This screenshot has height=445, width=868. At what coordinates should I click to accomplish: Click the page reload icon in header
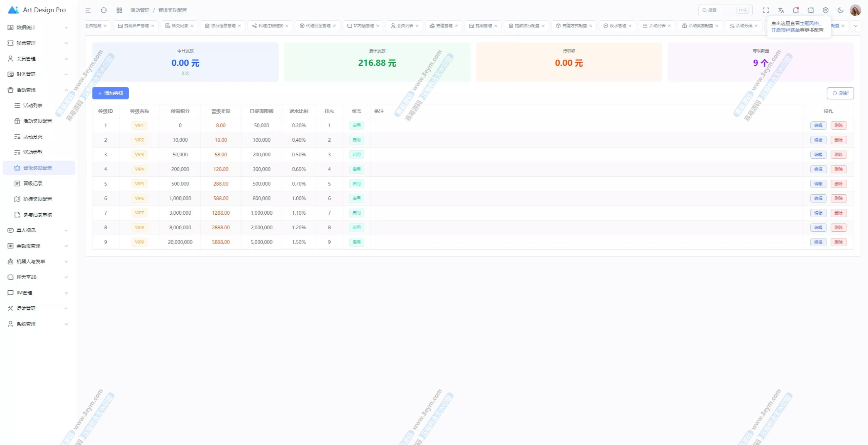pos(104,10)
